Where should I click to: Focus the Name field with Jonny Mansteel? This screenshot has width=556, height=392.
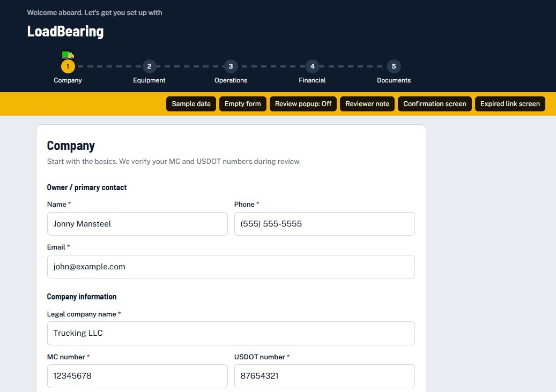click(137, 224)
